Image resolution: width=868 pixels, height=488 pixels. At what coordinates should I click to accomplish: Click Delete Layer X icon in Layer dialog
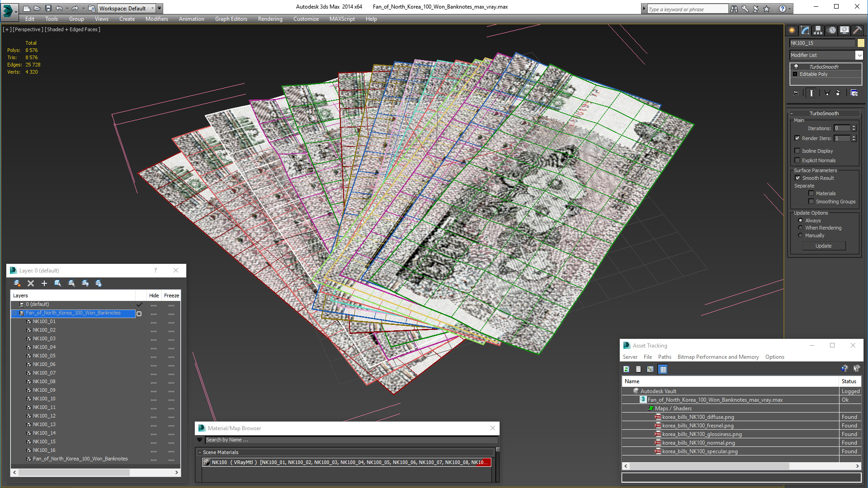coord(31,283)
